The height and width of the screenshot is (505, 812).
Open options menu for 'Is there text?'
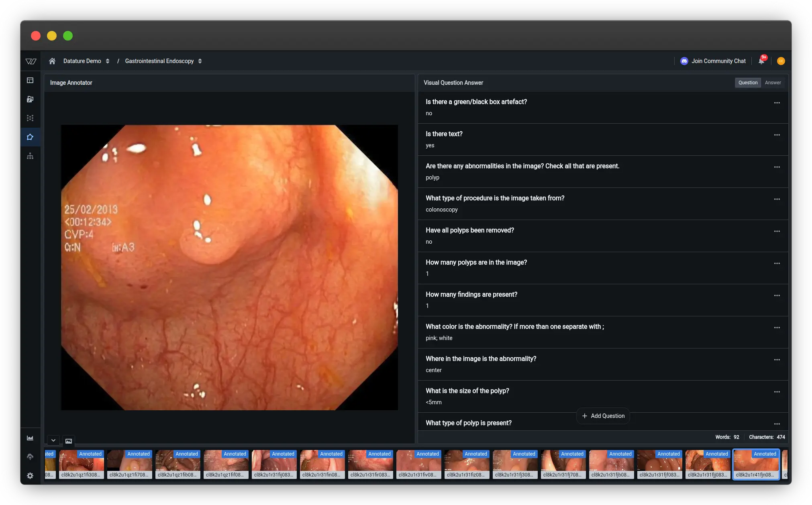click(777, 135)
